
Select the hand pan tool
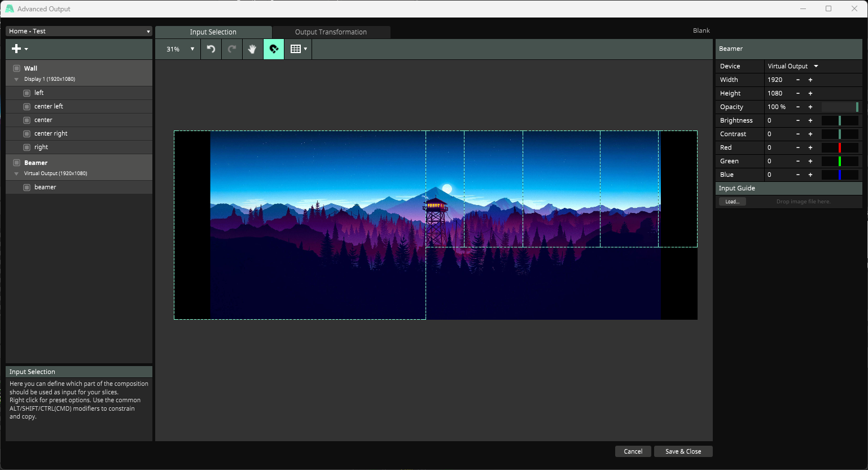point(252,49)
